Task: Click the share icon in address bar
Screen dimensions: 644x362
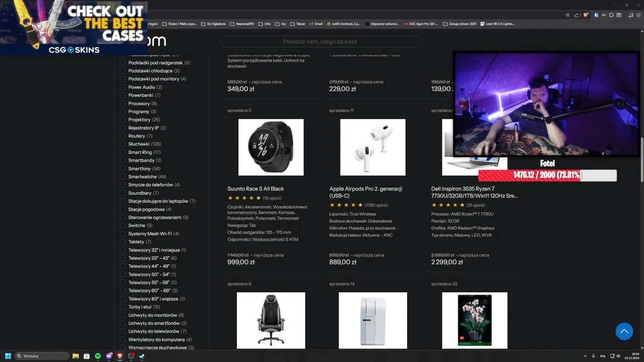Action: pyautogui.click(x=577, y=15)
